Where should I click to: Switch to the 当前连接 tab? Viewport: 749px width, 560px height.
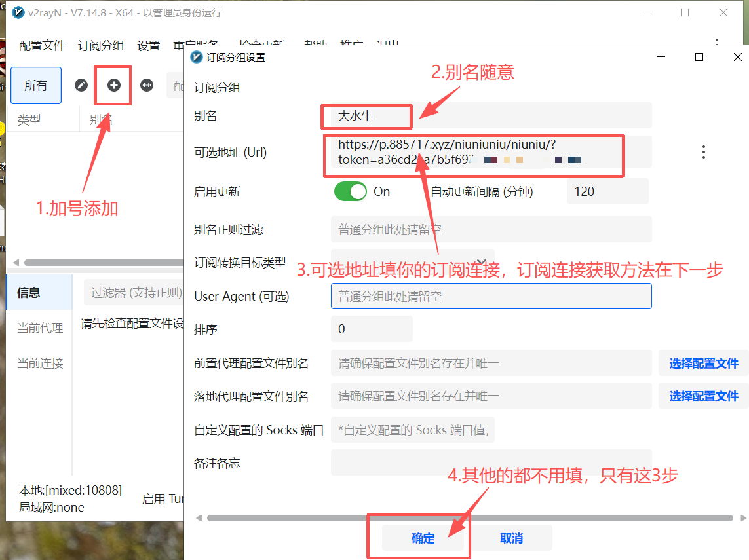(x=40, y=364)
